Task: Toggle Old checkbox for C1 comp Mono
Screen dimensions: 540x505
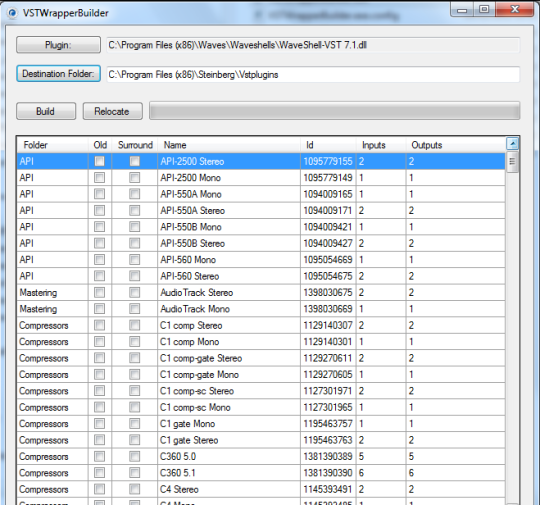Action: (x=100, y=341)
